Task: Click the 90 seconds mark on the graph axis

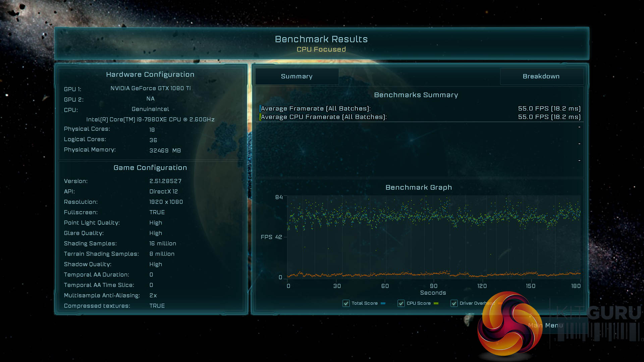Action: (434, 286)
